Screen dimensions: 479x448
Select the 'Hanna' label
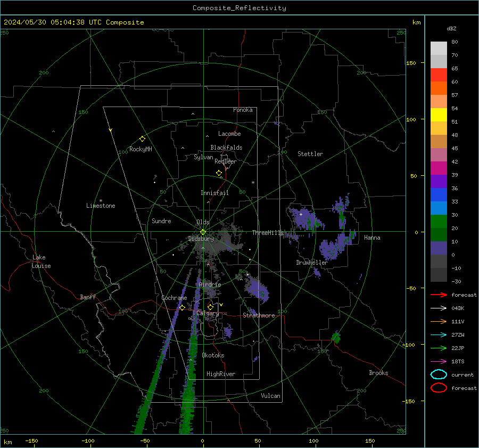click(372, 238)
